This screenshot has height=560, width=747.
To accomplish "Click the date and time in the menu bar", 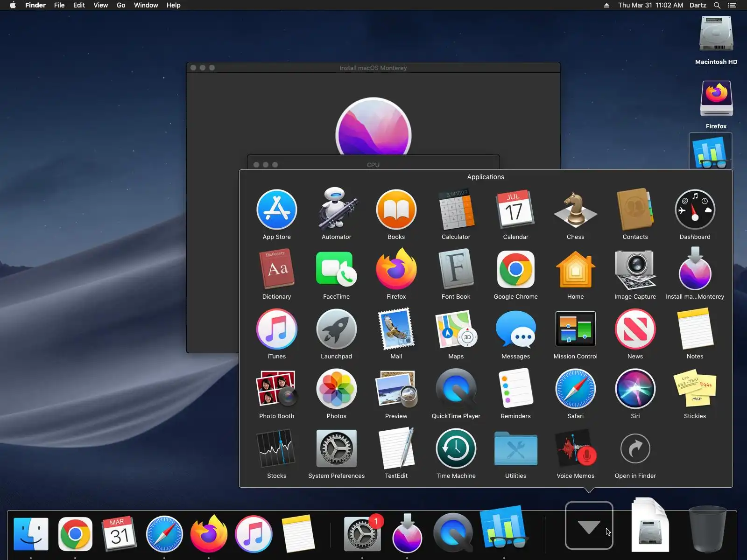I will pyautogui.click(x=650, y=5).
